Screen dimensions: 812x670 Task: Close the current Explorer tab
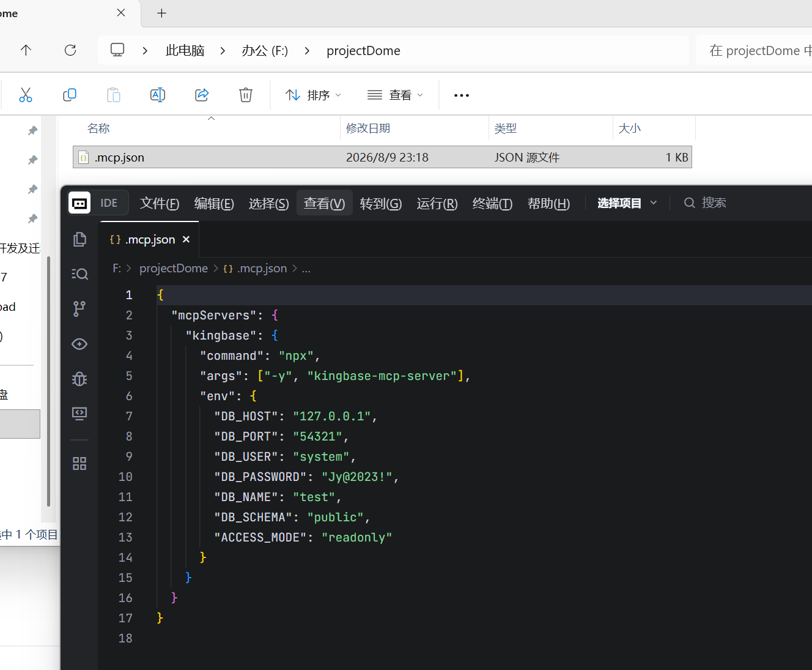(x=121, y=13)
